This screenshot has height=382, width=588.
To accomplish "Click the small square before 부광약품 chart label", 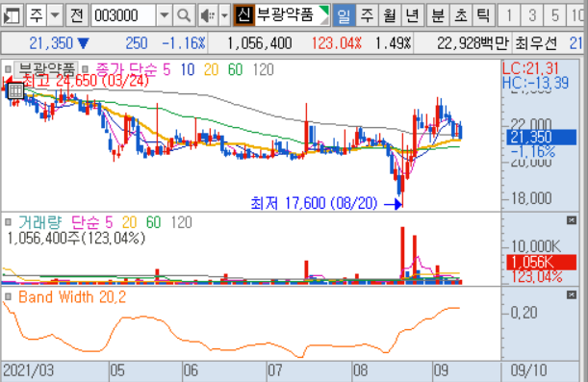I will (8, 69).
